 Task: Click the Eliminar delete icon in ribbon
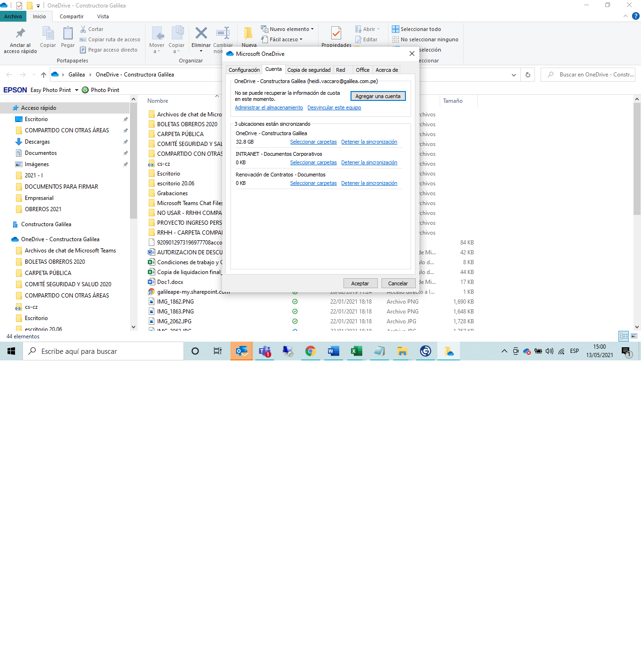pos(201,33)
